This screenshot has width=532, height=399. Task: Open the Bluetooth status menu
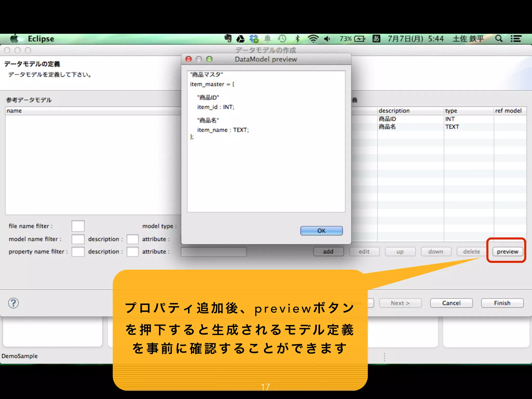tap(298, 39)
